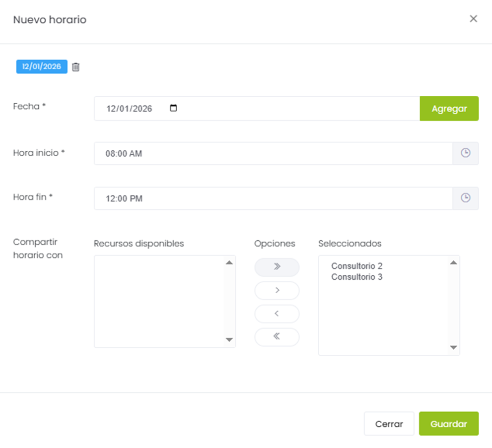492x448 pixels.
Task: Select Consultorio 2 in Seleccionados list
Action: [356, 266]
